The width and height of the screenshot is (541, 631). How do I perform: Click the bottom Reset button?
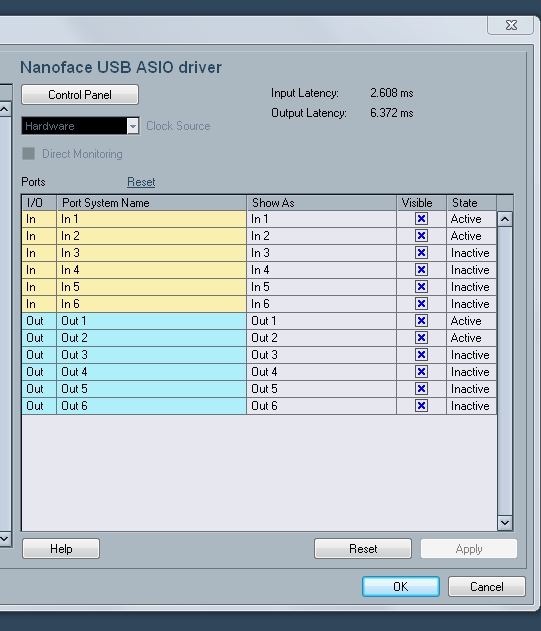[x=363, y=549]
